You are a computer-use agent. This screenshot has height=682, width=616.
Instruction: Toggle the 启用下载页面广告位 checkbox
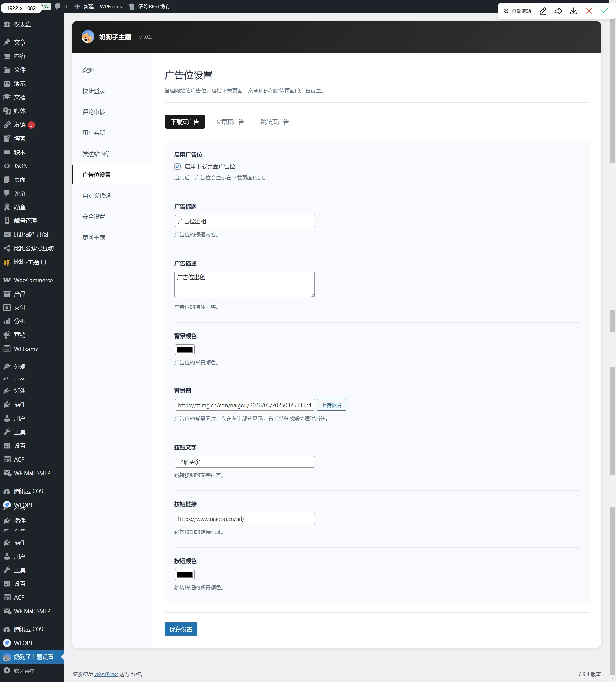[178, 167]
